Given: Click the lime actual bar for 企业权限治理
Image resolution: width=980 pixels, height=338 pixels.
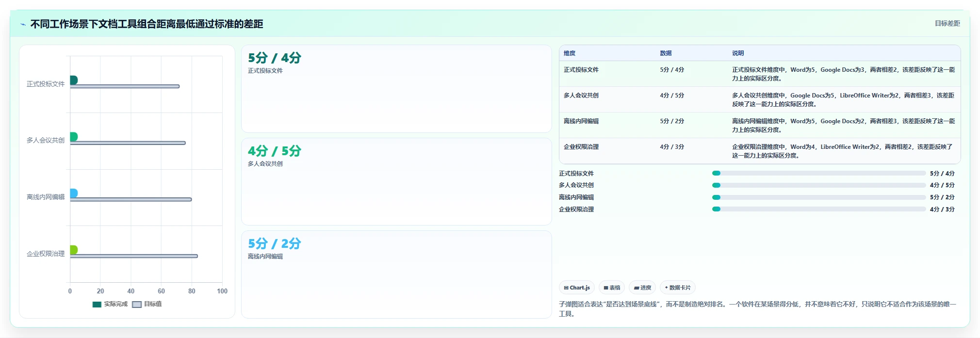Looking at the screenshot, I should (74, 250).
